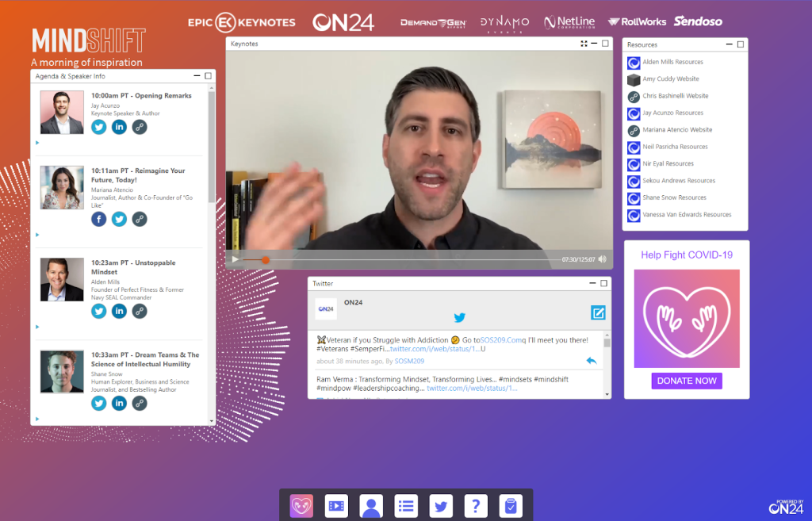
Task: Click the ON24 logo in header
Action: (x=343, y=22)
